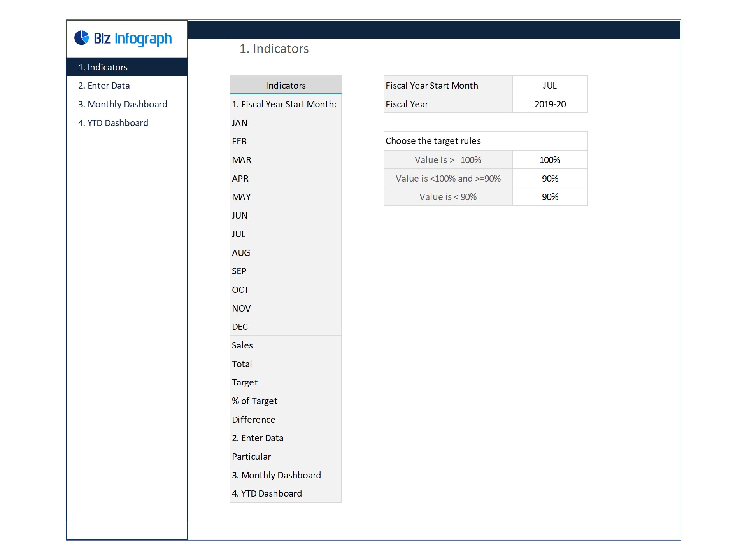Open the 1. Indicators sidebar item
747x560 pixels.
tap(127, 67)
